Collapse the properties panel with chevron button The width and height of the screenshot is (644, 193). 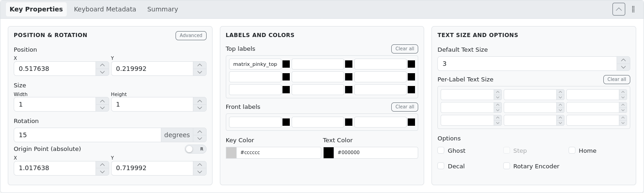click(618, 9)
